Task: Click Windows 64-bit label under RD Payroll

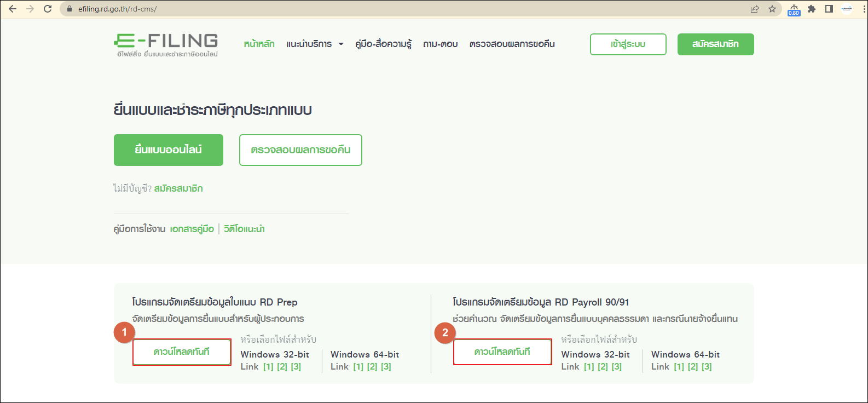Action: click(685, 355)
